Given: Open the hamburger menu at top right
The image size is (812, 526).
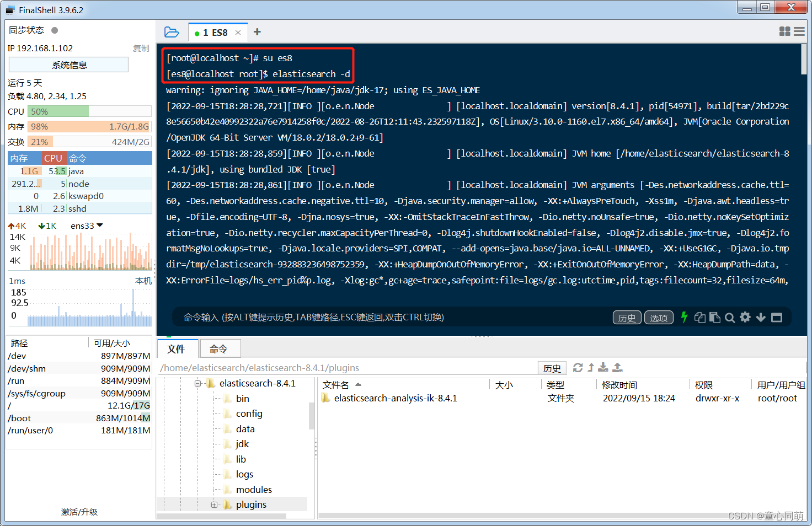Looking at the screenshot, I should coord(799,31).
